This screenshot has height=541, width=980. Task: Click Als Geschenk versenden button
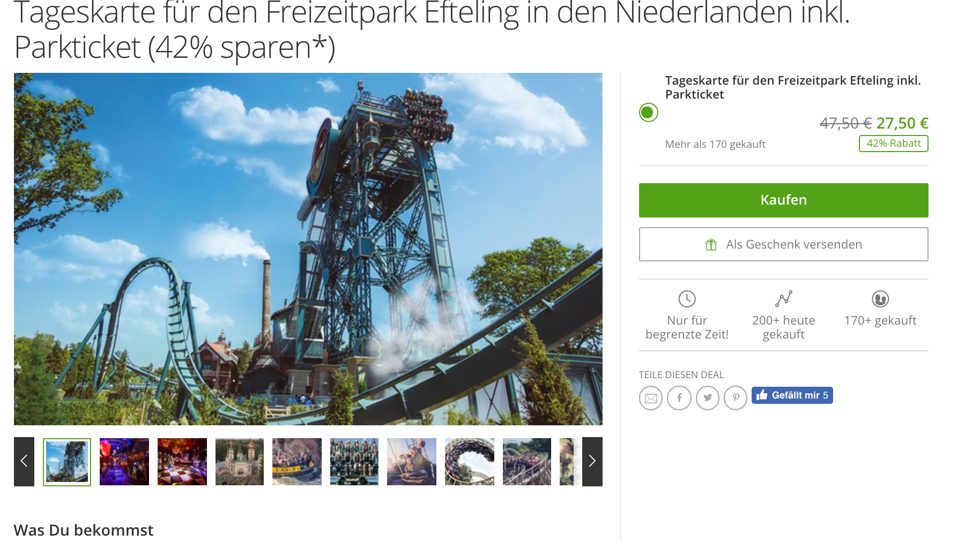tap(783, 244)
